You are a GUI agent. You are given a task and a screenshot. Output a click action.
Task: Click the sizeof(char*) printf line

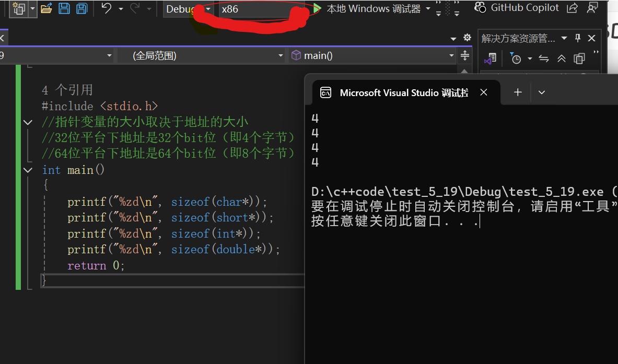167,202
